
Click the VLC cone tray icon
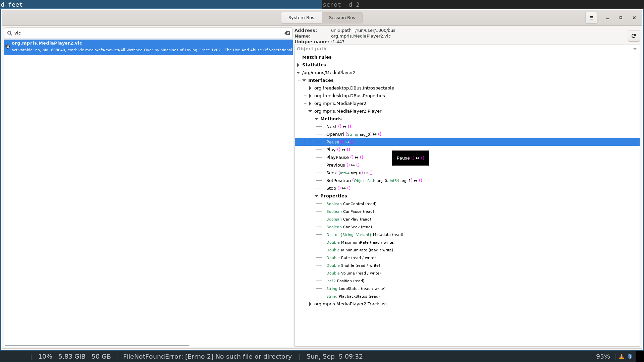pos(622,356)
